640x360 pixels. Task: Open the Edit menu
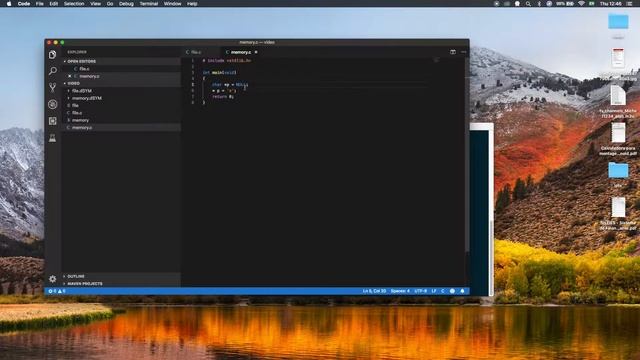53,4
